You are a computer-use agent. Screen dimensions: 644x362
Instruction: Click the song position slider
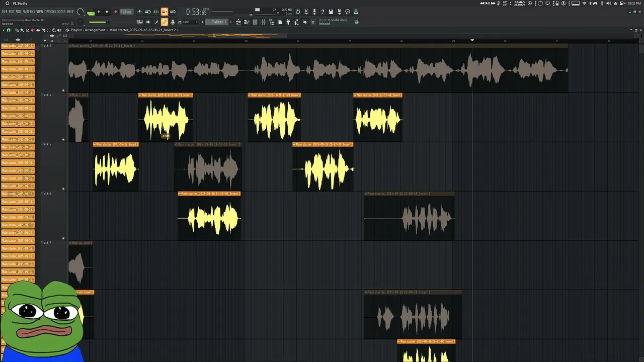[222, 11]
